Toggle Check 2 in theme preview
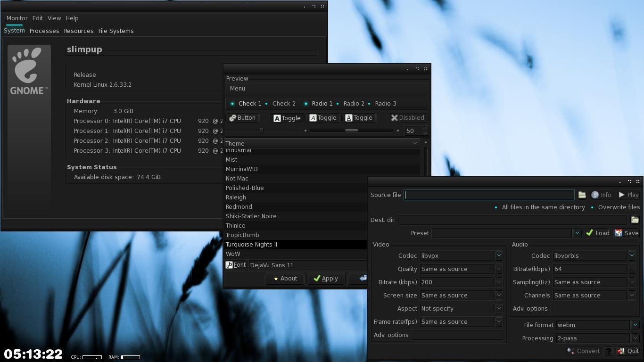Image resolution: width=644 pixels, height=362 pixels. [x=280, y=104]
